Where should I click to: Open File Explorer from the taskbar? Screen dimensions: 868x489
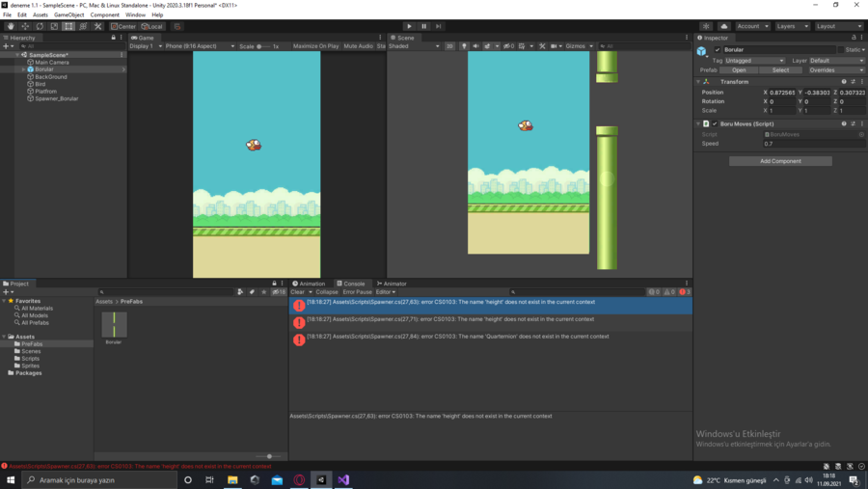232,479
